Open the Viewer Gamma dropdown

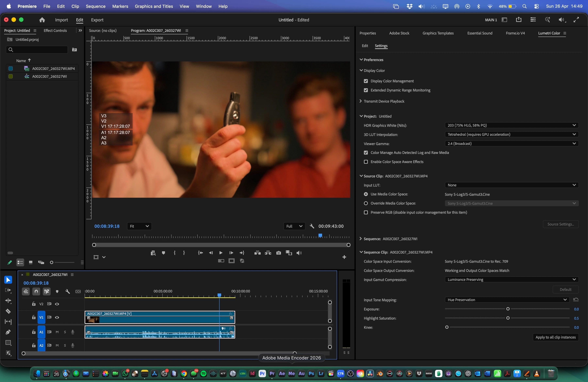tap(511, 144)
